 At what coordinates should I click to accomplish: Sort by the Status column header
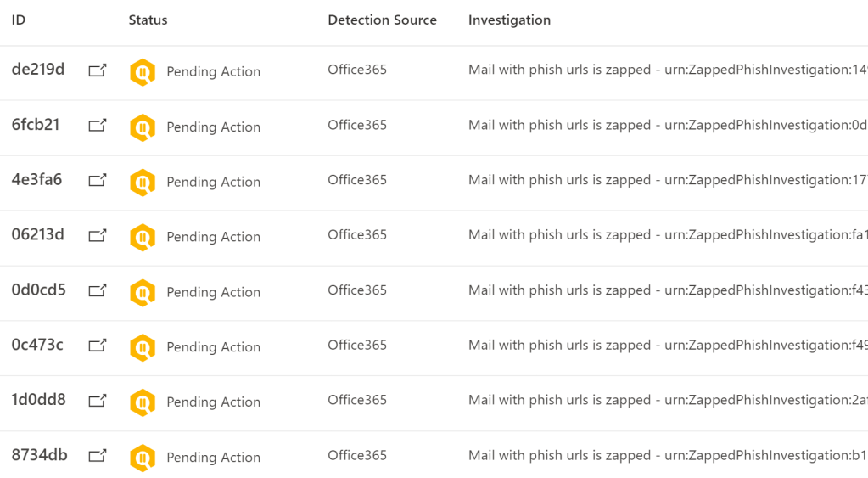coord(148,20)
